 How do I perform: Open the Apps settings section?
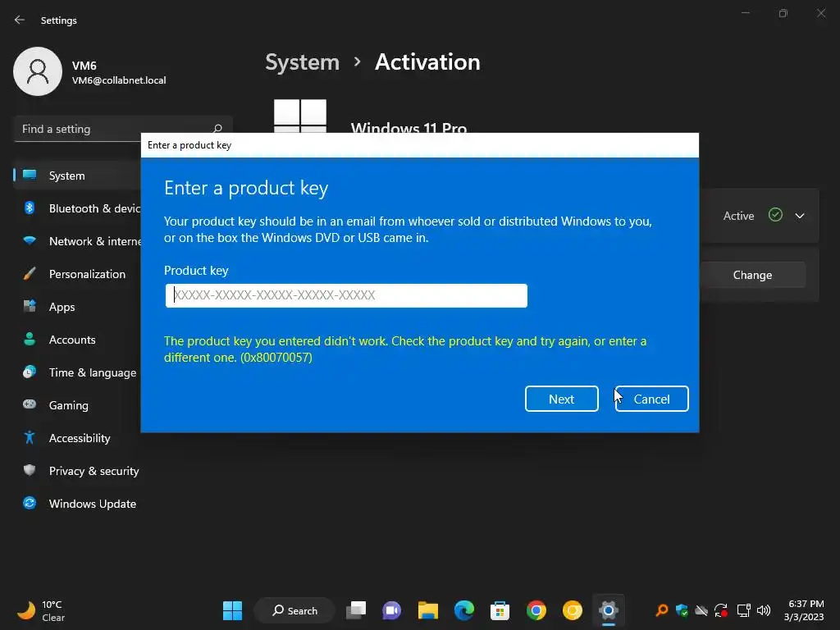coord(78,307)
